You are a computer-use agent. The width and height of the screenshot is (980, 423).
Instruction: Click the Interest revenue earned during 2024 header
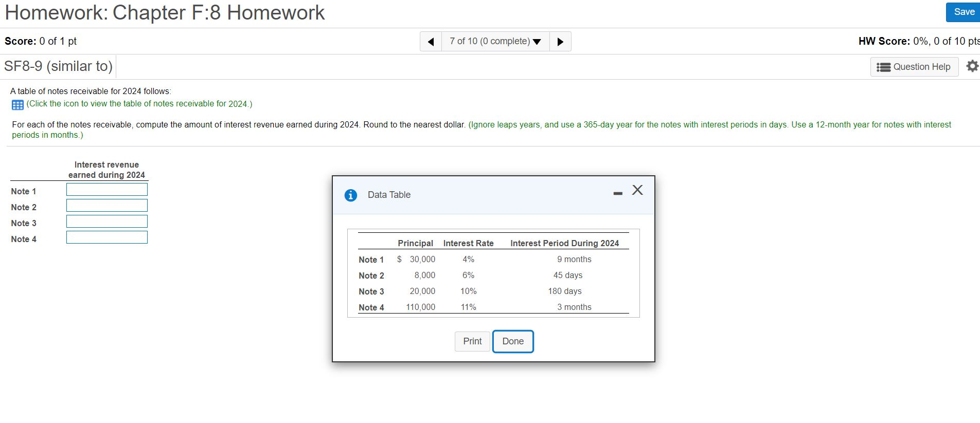106,170
